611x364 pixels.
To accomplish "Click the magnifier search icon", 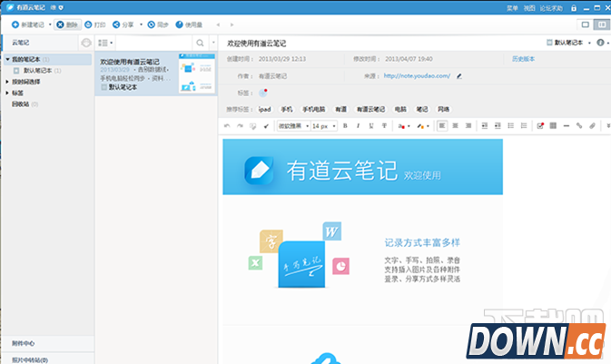I will [200, 43].
